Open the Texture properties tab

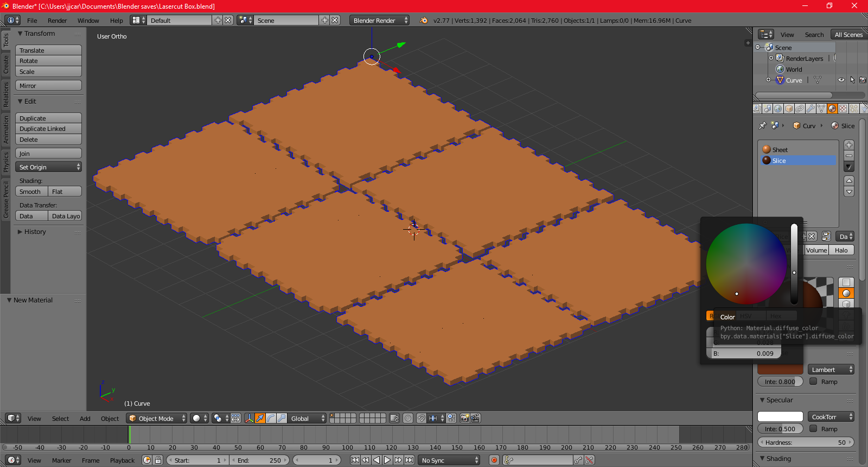pos(844,109)
